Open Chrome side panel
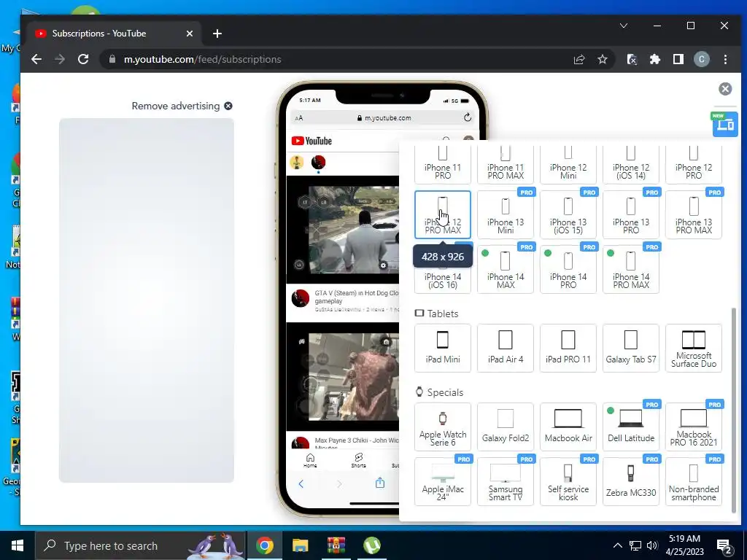The image size is (747, 560). pos(678,60)
